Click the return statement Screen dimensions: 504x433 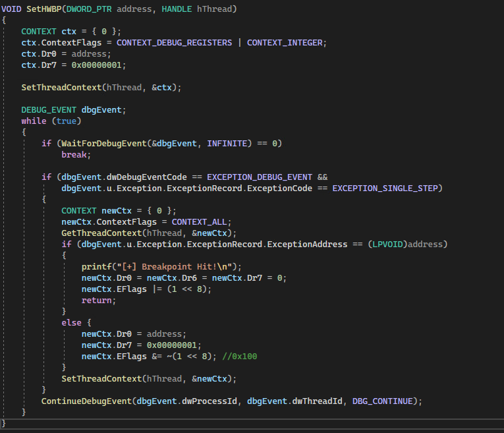pos(96,301)
